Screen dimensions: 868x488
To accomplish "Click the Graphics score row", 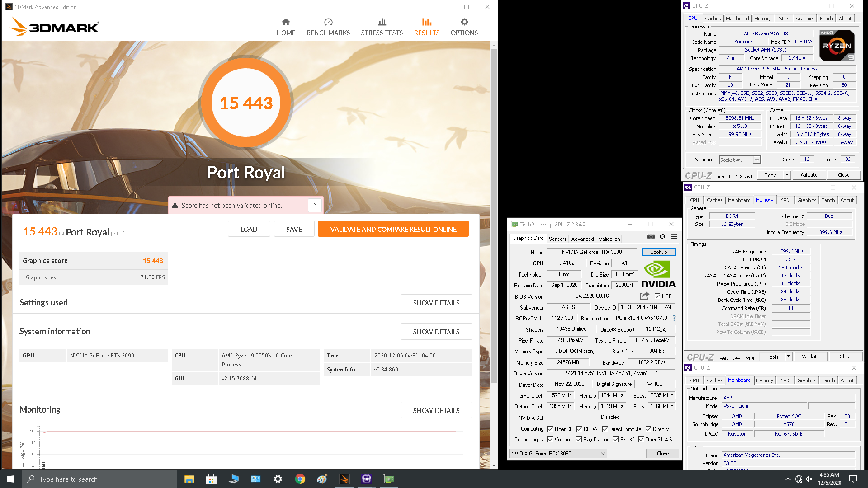I will pos(94,261).
